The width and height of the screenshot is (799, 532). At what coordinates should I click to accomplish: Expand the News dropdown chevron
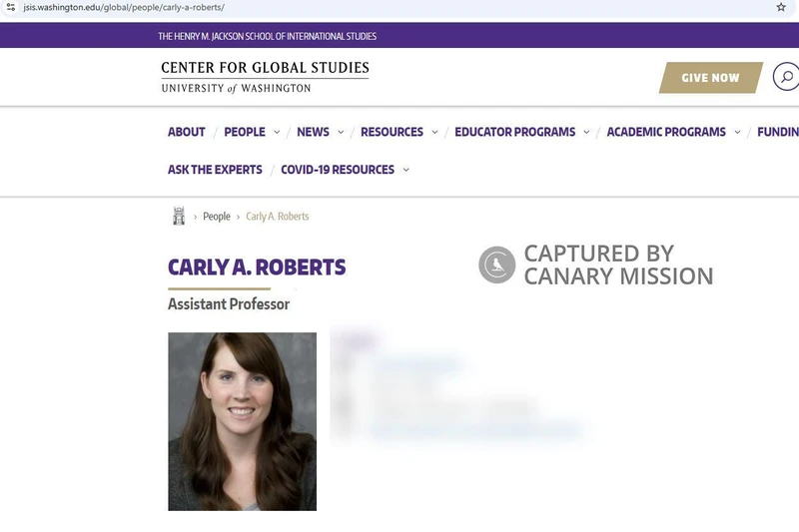click(x=341, y=132)
